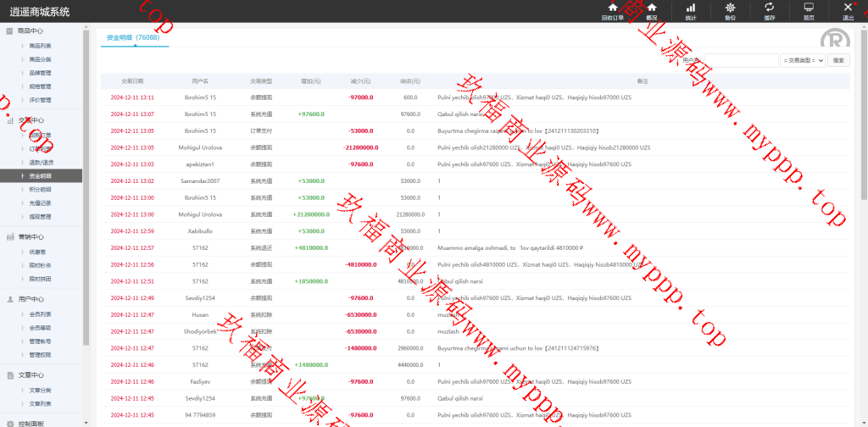The image size is (868, 427).
Task: Select the 资金明细 (76088) tab
Action: (x=133, y=38)
